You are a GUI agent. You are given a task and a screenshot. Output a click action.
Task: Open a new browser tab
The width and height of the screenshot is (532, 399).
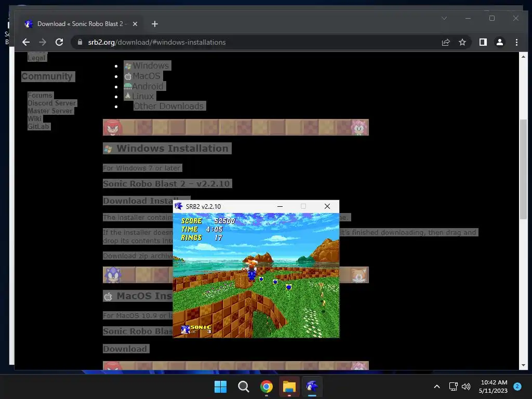155,24
